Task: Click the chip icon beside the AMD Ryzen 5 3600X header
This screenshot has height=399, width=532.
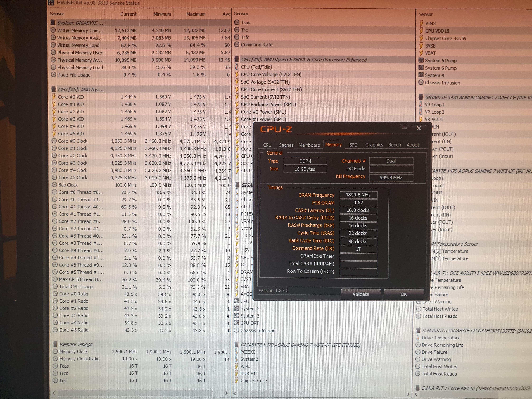Action: click(x=237, y=59)
